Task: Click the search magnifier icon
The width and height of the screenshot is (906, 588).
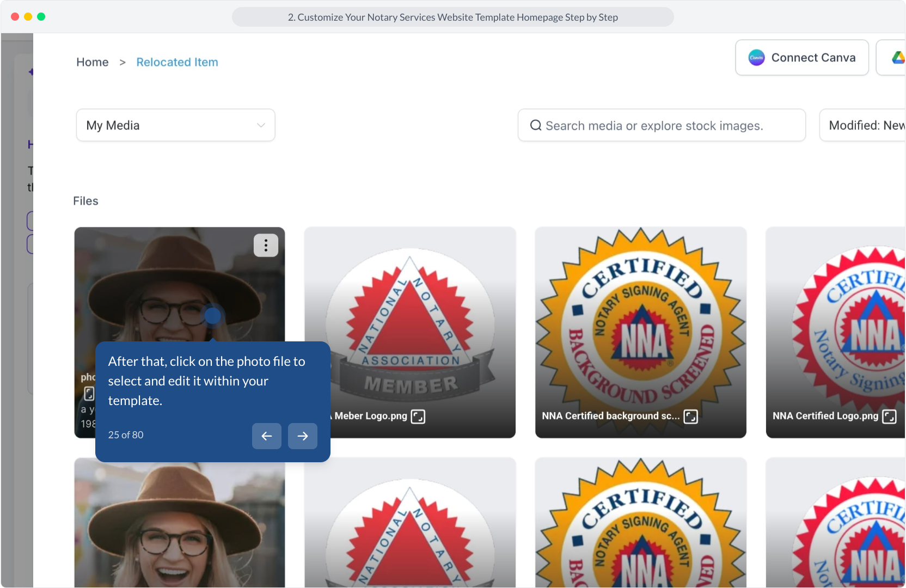Action: point(536,125)
